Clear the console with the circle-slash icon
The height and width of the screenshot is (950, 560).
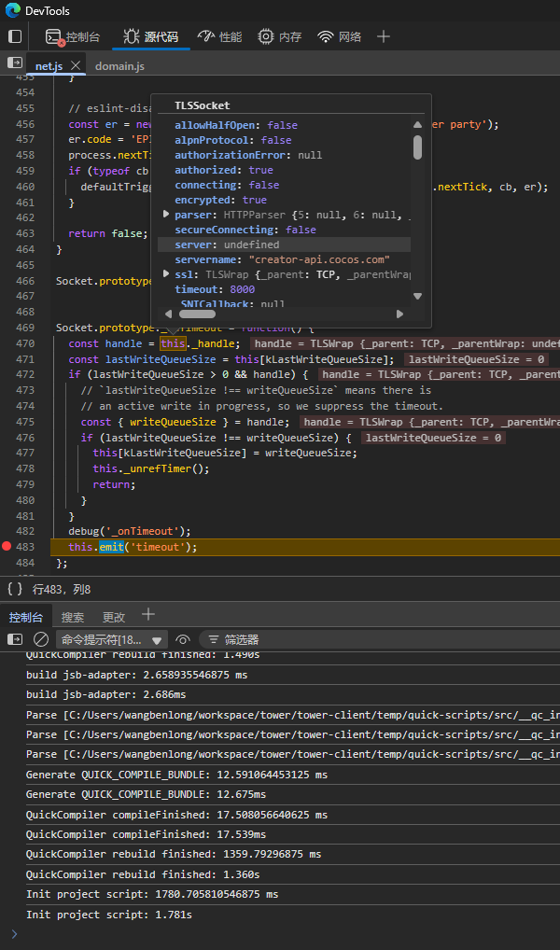click(41, 640)
